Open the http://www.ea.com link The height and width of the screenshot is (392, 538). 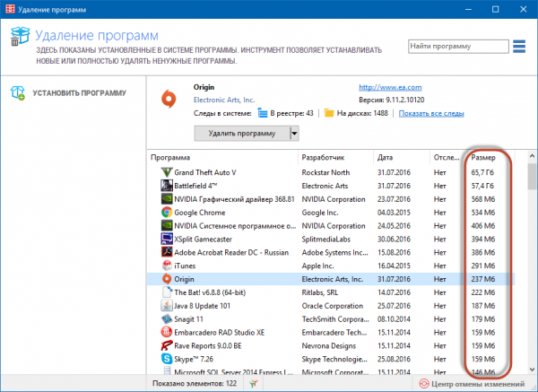tap(390, 88)
